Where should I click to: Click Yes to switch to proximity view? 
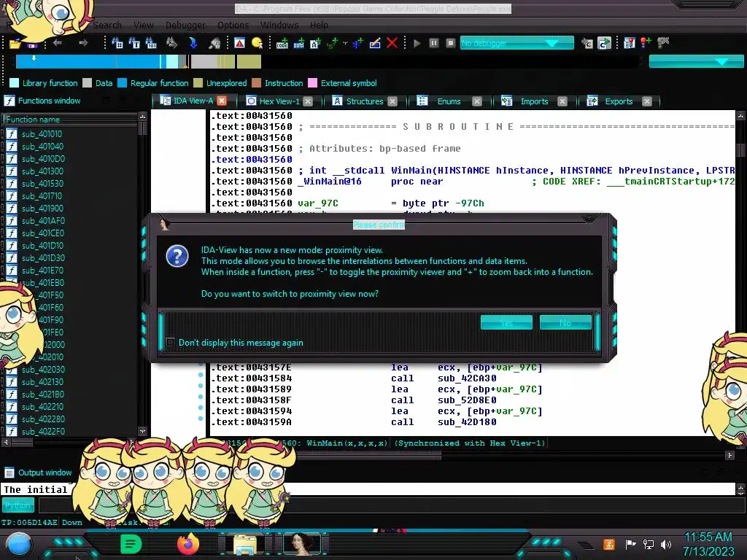pyautogui.click(x=506, y=322)
